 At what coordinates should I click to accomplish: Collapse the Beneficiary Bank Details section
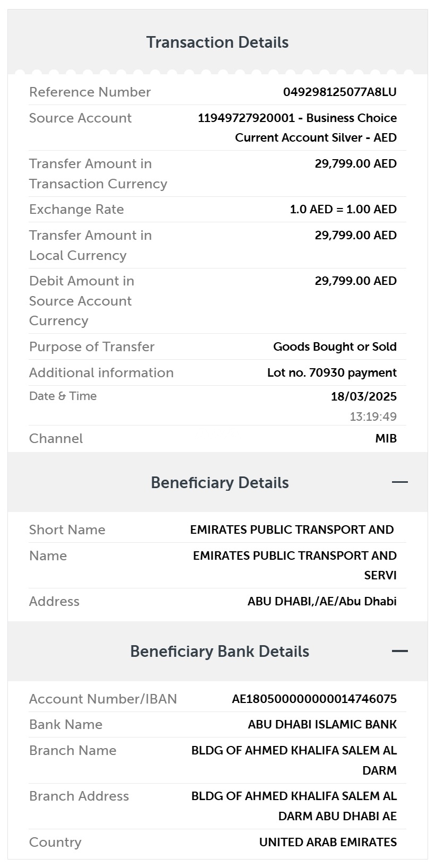coord(399,651)
